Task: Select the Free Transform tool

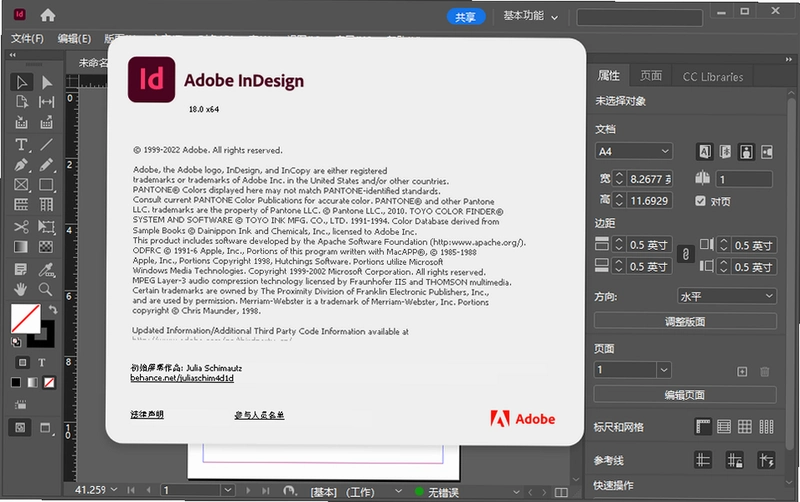Action: click(x=46, y=227)
